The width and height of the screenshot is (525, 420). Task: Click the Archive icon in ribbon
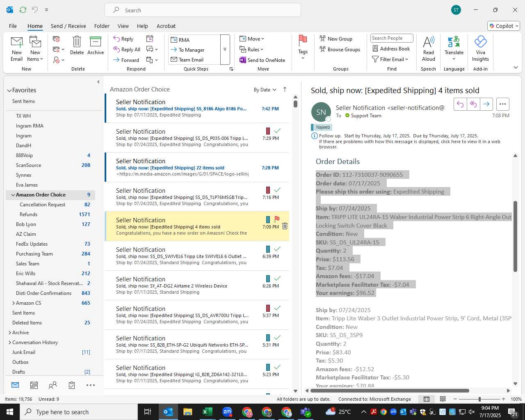coord(95,41)
